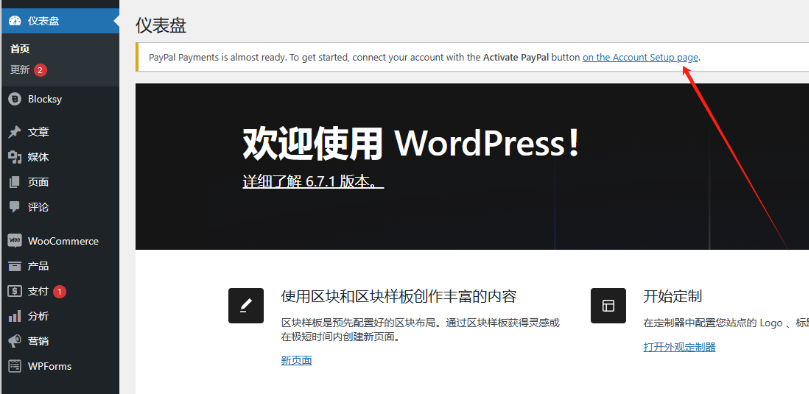Click the 仪表盘 page heading
The width and height of the screenshot is (809, 394).
coord(161,25)
